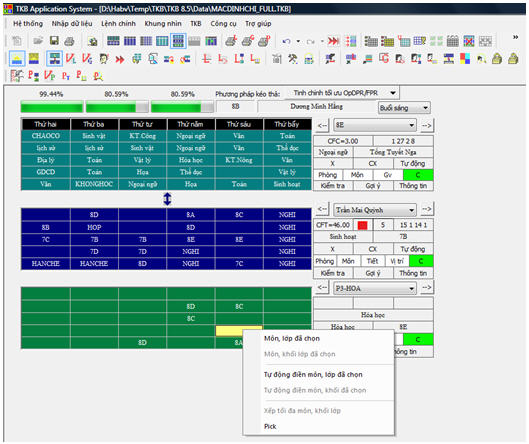Click the Gợi ý button in teacher panel
Screen dimensions: 529x444
click(373, 273)
